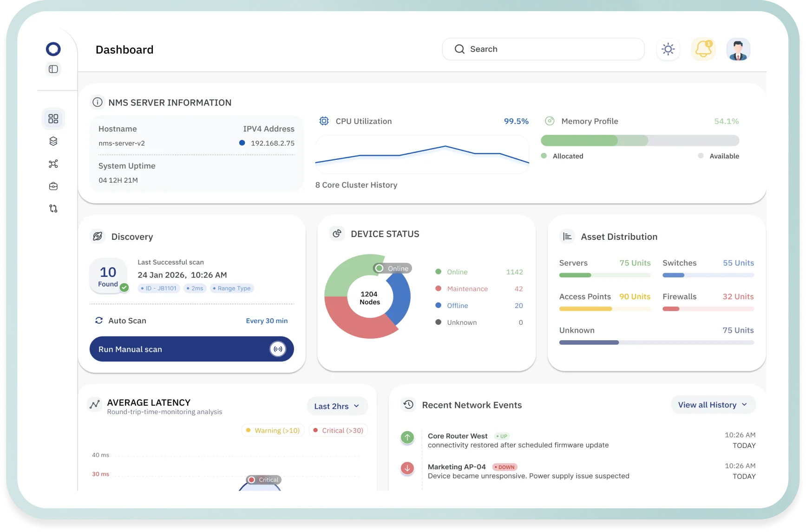Click inside the Search field
This screenshot has height=532, width=806.
[543, 49]
